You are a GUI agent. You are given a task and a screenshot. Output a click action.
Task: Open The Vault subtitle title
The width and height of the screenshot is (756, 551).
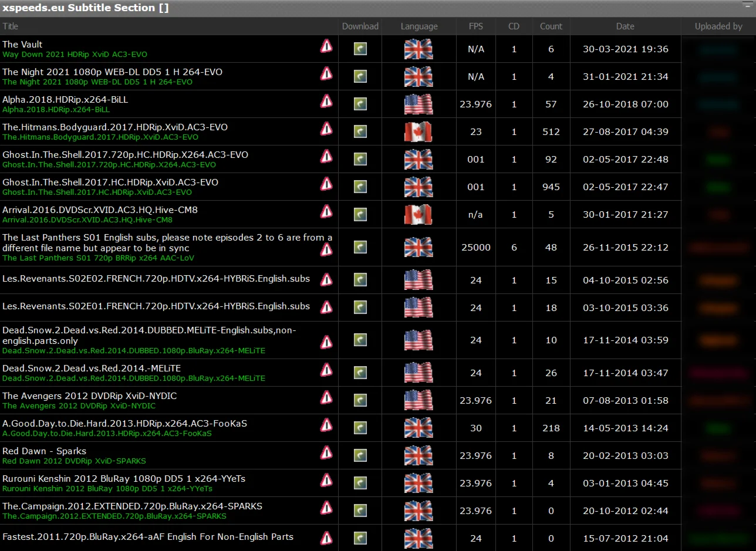pyautogui.click(x=22, y=44)
